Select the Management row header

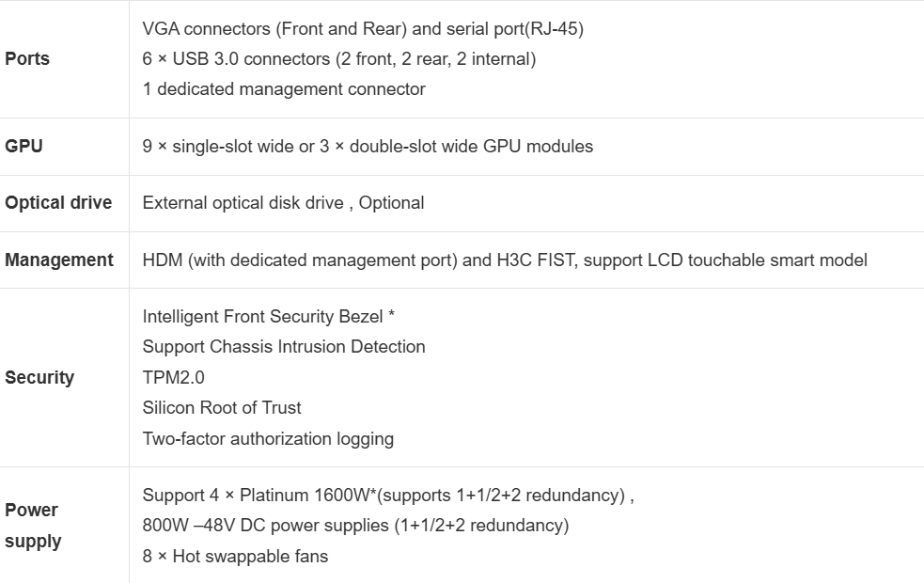tap(59, 260)
